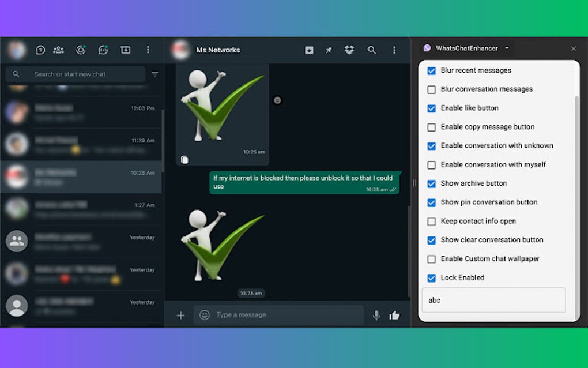Open the chat list filter dropdown
Viewport: 588px width, 368px height.
point(154,74)
